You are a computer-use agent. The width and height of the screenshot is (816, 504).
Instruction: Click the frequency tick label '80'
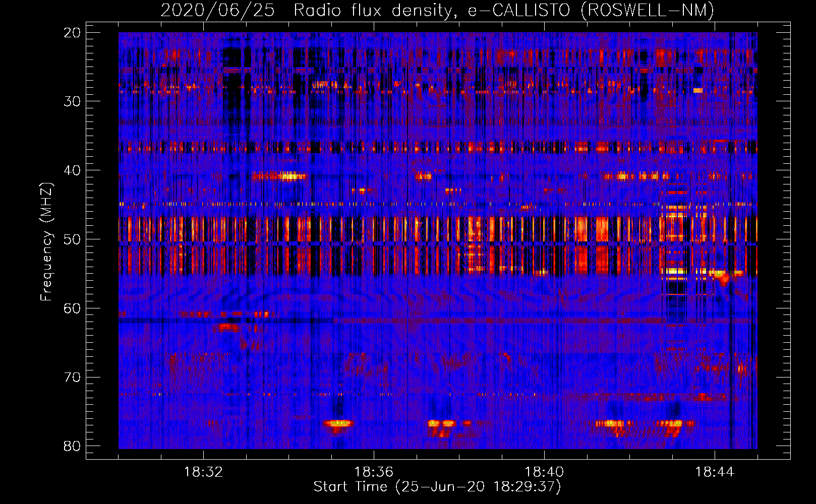click(x=73, y=446)
